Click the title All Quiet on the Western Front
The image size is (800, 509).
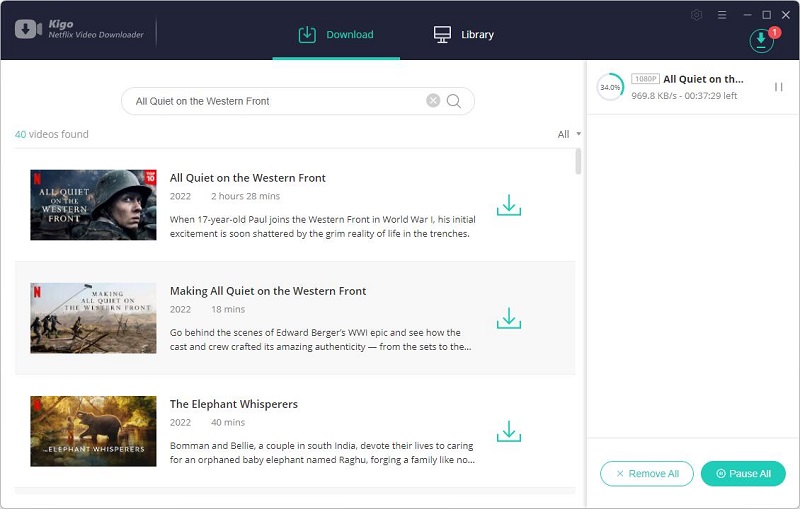pyautogui.click(x=247, y=178)
